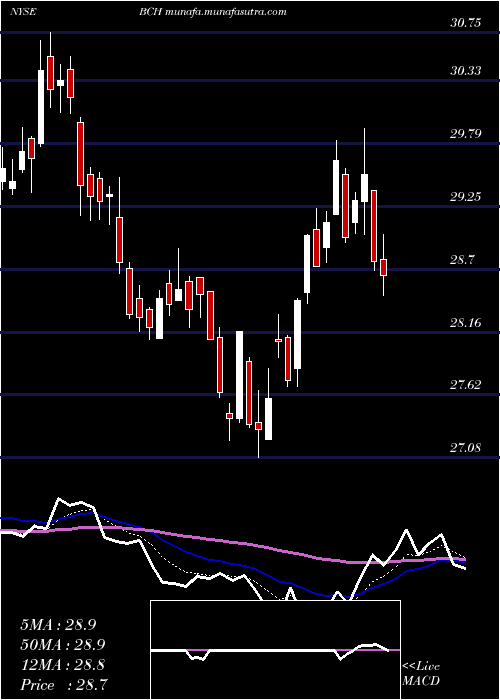This screenshot has height=700, width=500.
Task: Click the 28.7 price axis label
Action: point(463,259)
